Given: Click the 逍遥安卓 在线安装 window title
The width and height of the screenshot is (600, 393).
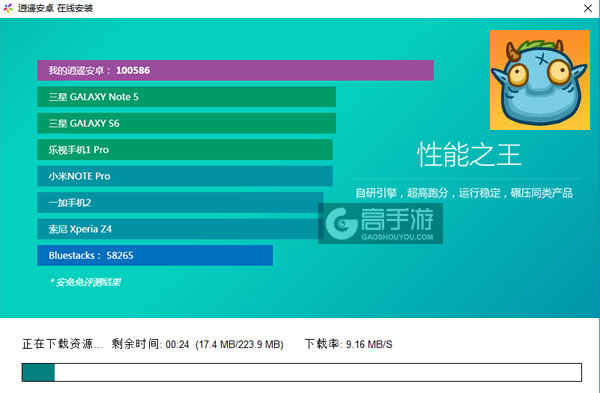Looking at the screenshot, I should point(55,8).
